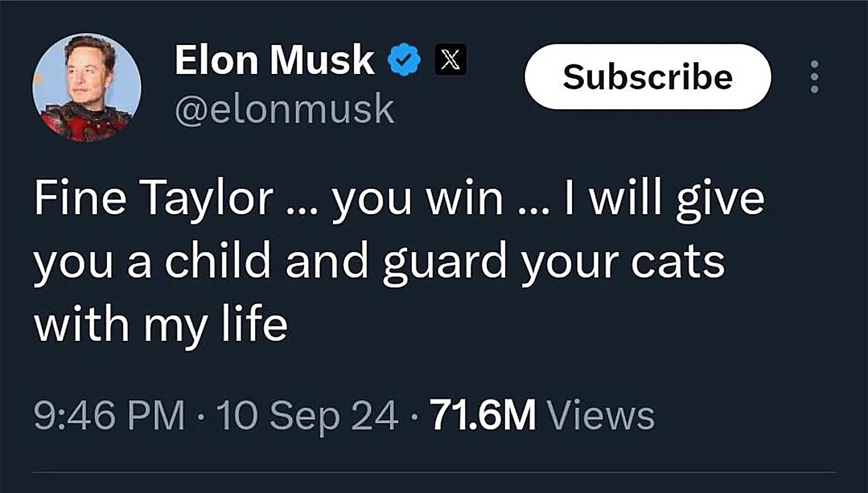
Task: Click the "Elon Musk" display name
Action: click(275, 60)
